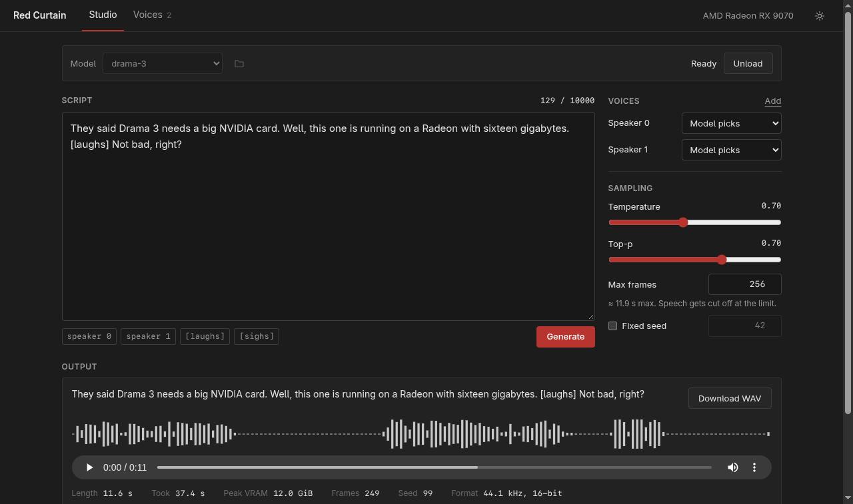Open the audio player more options menu
This screenshot has width=853, height=504.
pos(754,467)
